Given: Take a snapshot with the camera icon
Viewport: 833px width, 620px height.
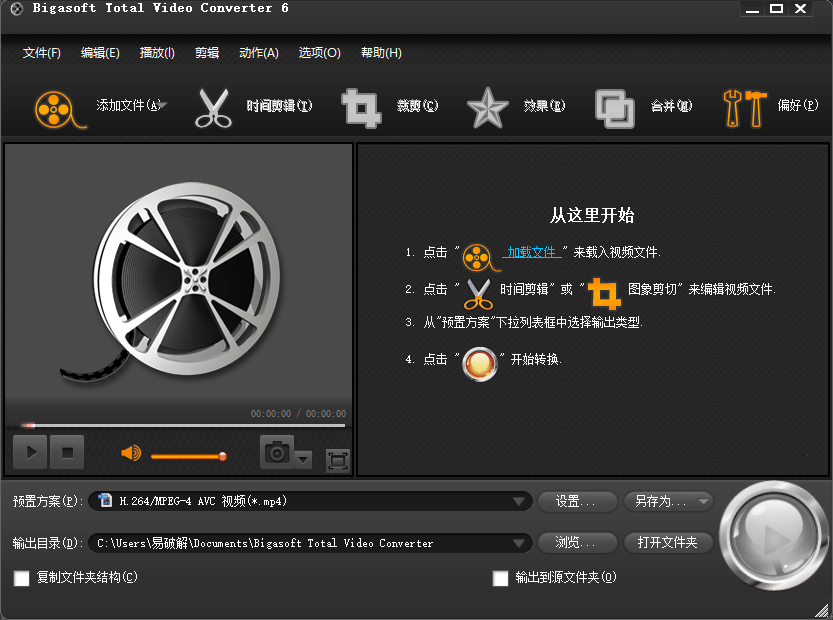Looking at the screenshot, I should [275, 452].
